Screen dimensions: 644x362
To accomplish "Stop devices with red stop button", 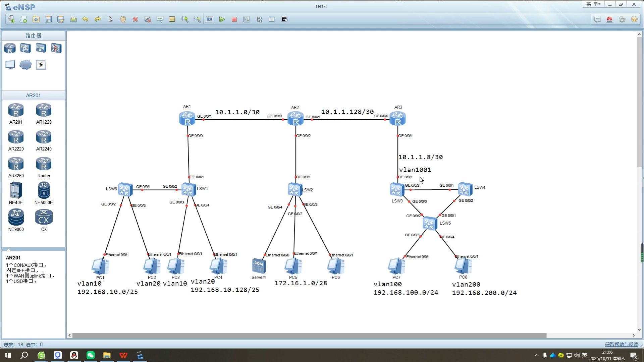I will click(x=234, y=19).
